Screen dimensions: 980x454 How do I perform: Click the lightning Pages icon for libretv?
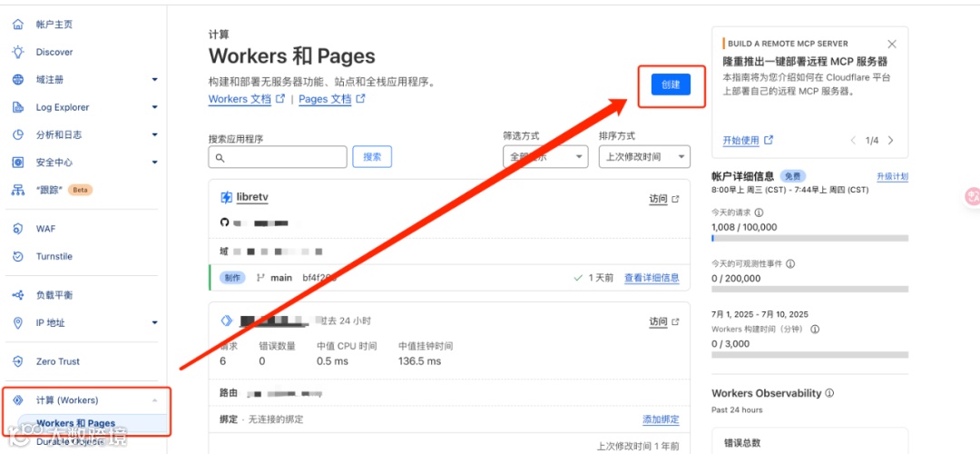[x=226, y=198]
